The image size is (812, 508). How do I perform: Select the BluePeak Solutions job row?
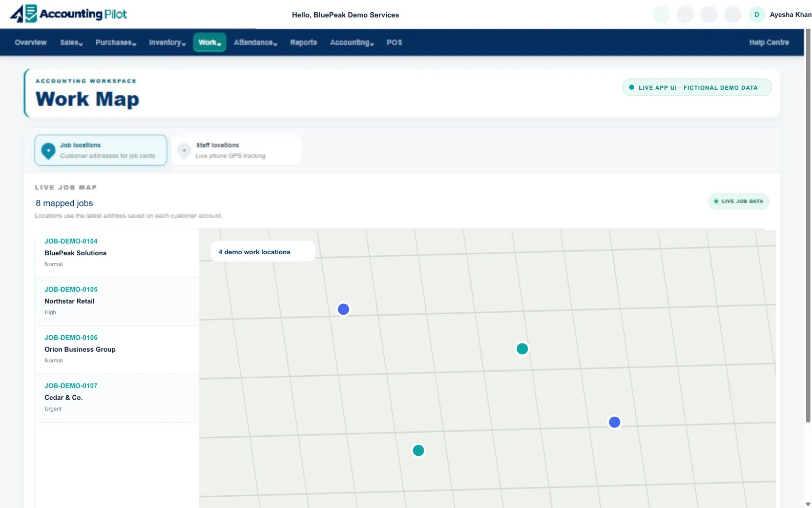point(117,254)
